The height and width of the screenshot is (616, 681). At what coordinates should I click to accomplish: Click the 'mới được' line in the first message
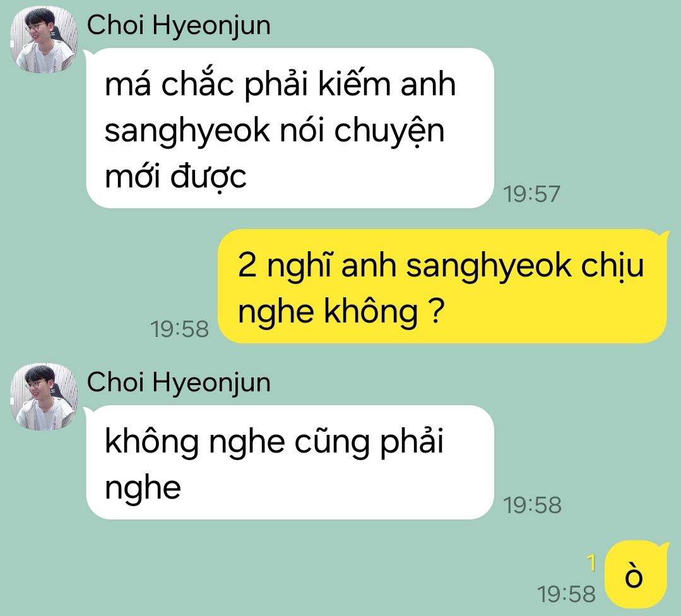[175, 176]
